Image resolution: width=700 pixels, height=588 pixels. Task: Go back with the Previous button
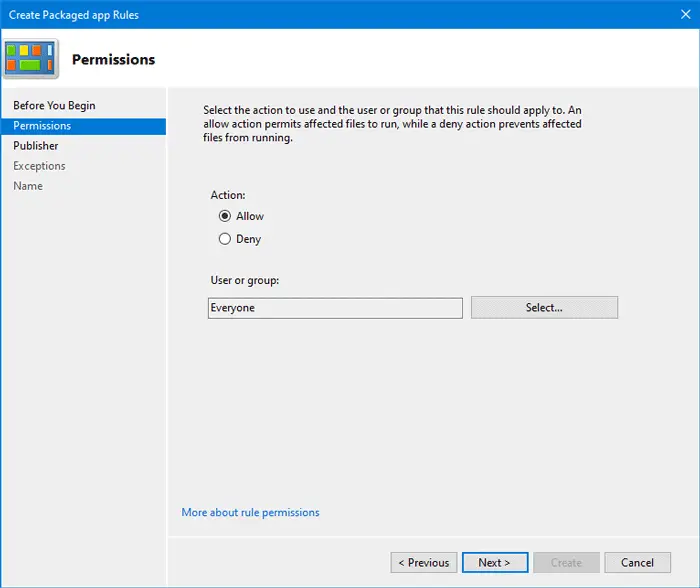pyautogui.click(x=424, y=563)
